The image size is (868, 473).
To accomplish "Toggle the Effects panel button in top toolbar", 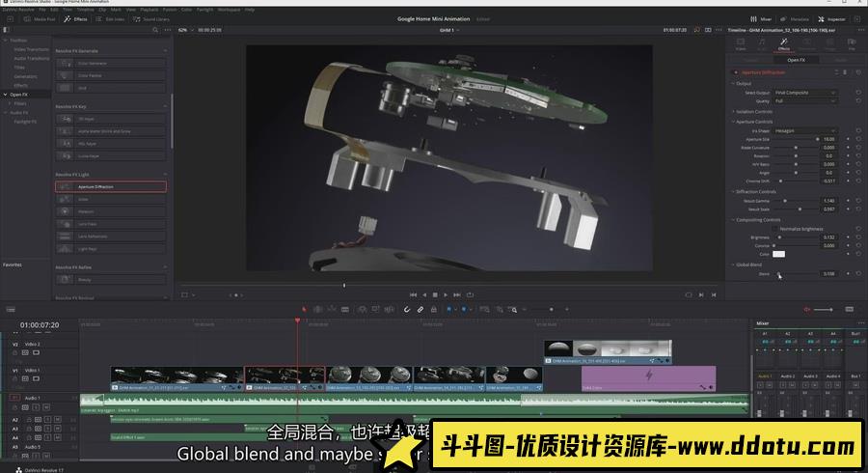I will click(x=75, y=19).
